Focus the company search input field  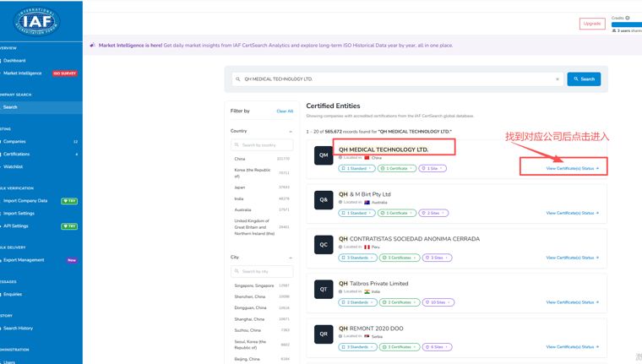click(397, 79)
